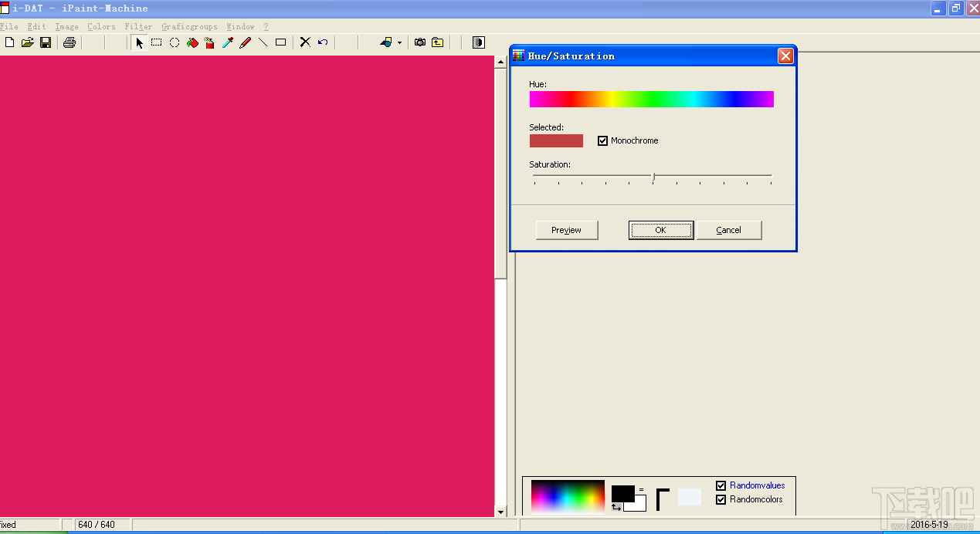Select the arrow selection tool
Viewport: 980px width, 534px height.
pos(140,42)
